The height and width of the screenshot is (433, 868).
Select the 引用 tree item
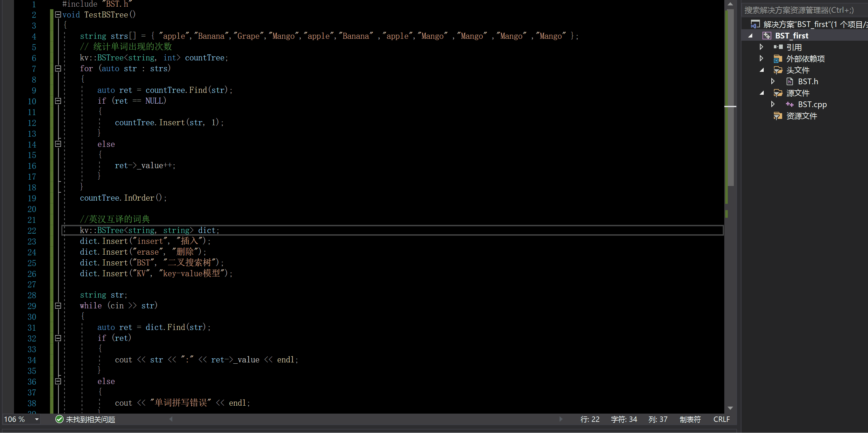pos(794,47)
